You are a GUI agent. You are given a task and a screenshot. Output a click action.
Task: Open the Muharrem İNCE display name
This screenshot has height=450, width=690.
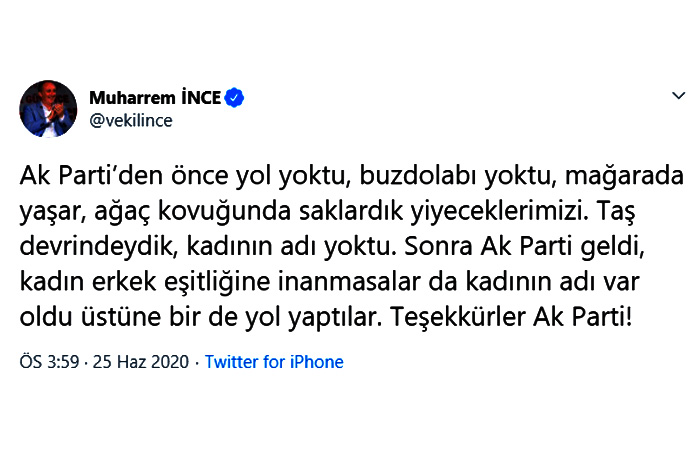point(155,98)
